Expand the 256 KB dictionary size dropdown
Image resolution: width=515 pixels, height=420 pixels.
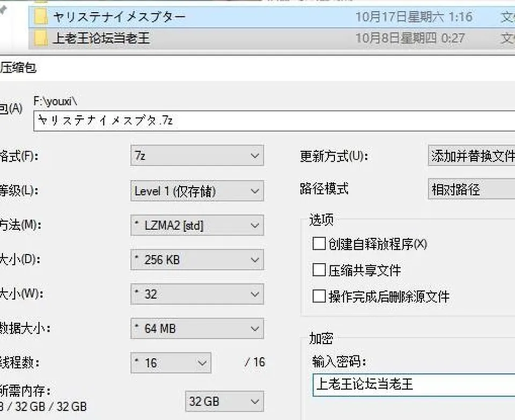[197, 260]
